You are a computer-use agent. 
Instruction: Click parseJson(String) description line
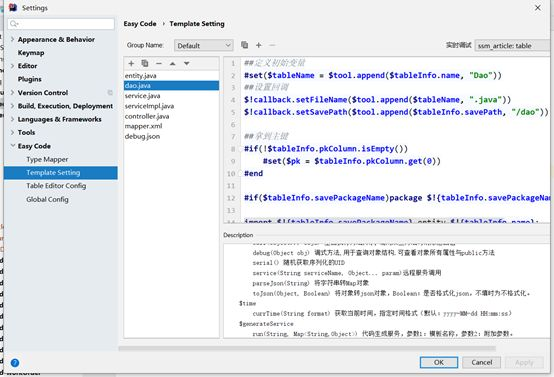click(x=311, y=283)
